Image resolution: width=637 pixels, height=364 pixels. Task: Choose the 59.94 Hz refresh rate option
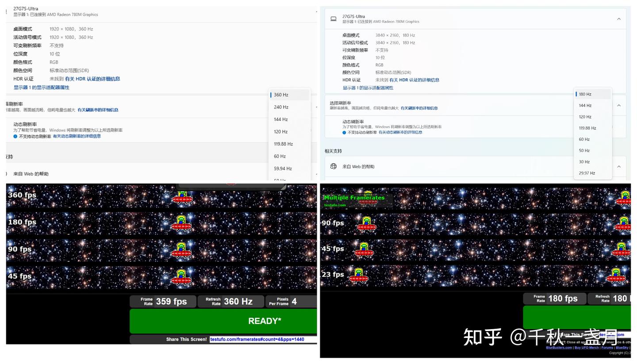(289, 169)
